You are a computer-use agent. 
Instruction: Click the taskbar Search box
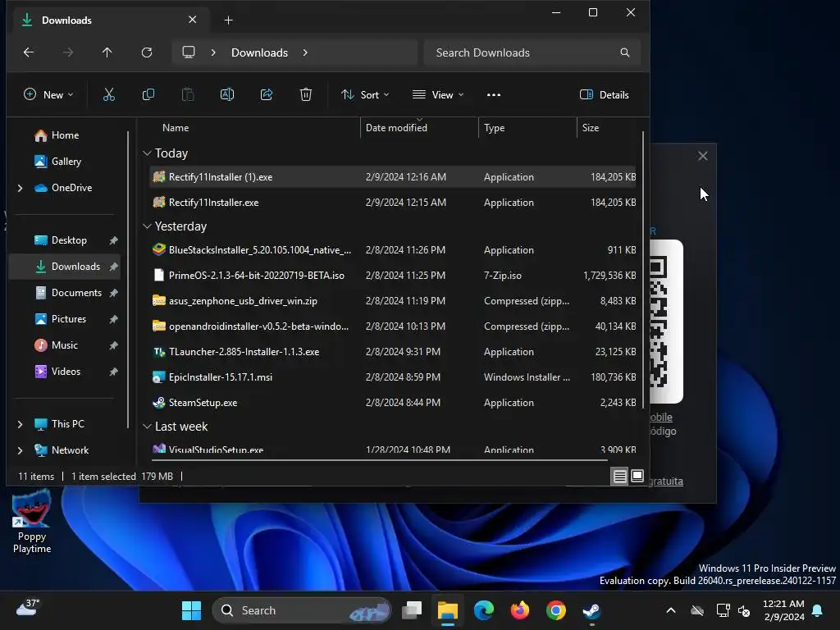302,610
